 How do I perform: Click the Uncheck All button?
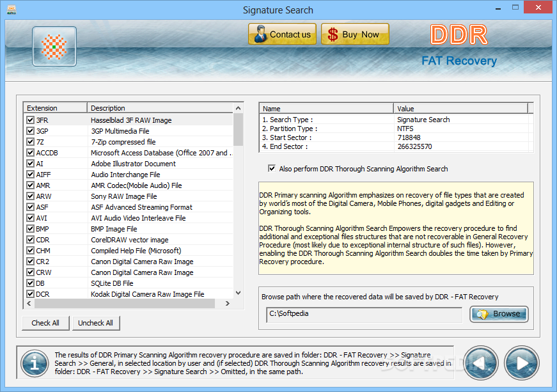tap(96, 323)
